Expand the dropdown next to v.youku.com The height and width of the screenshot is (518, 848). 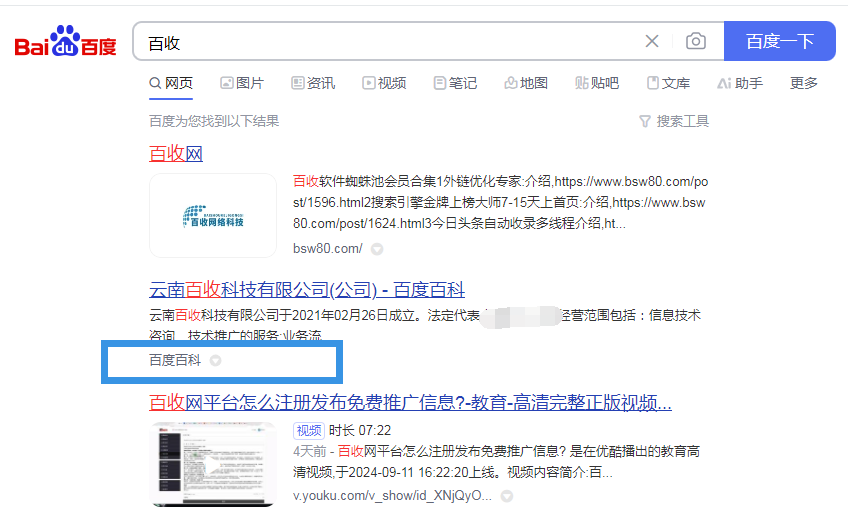507,496
